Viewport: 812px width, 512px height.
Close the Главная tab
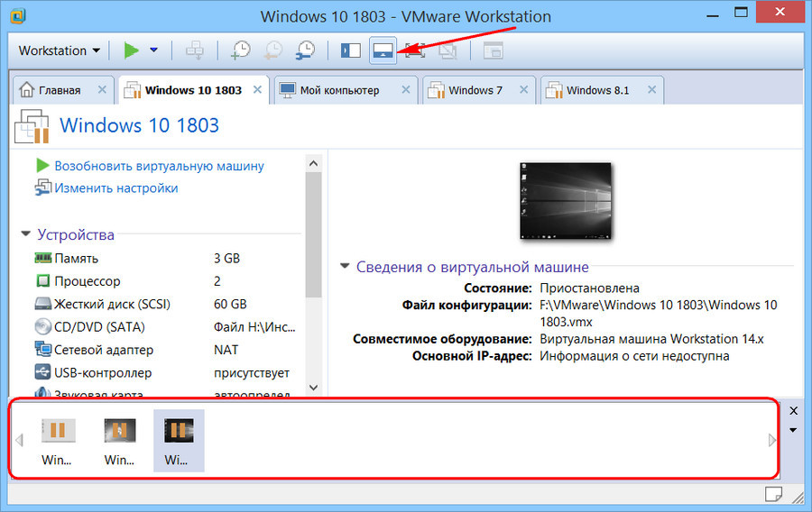click(x=102, y=90)
